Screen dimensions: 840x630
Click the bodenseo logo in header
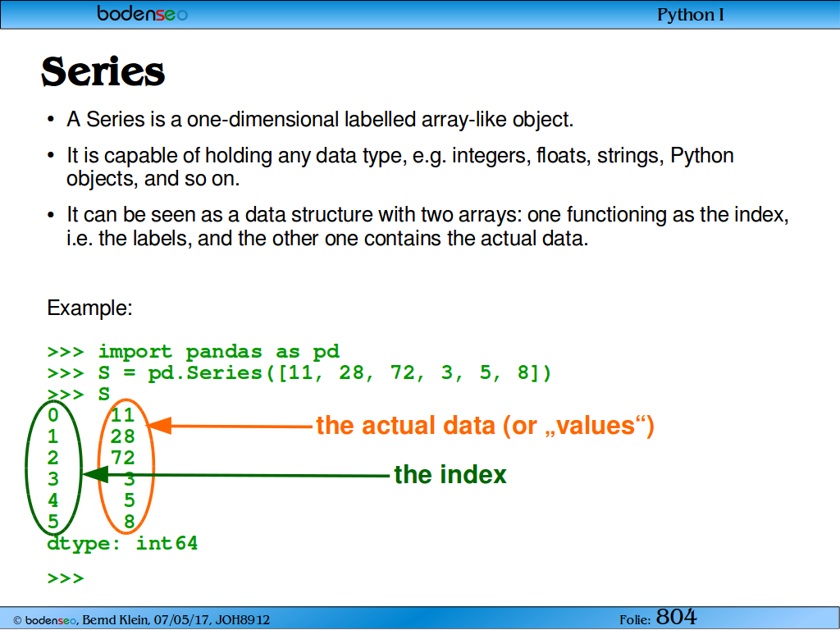[x=143, y=13]
